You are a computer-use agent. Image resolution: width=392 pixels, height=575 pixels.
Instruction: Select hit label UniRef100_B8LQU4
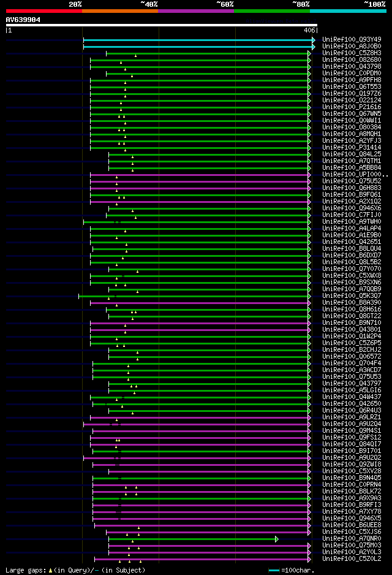pos(352,248)
